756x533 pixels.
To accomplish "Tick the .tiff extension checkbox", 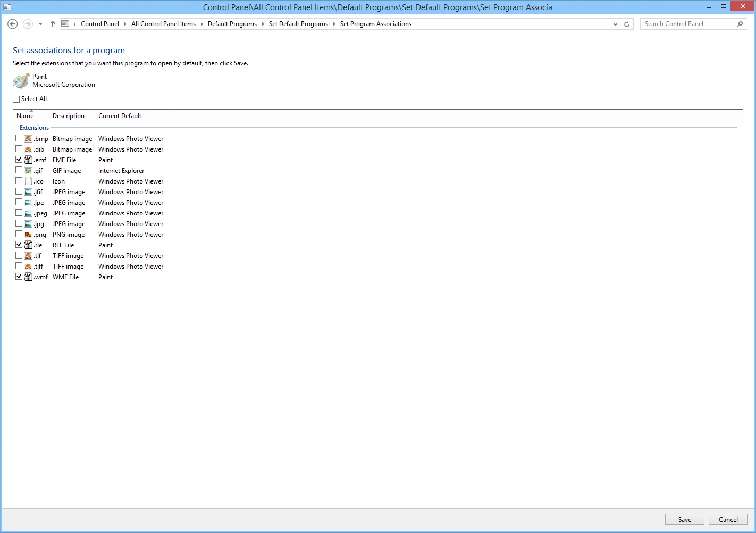I will (19, 266).
